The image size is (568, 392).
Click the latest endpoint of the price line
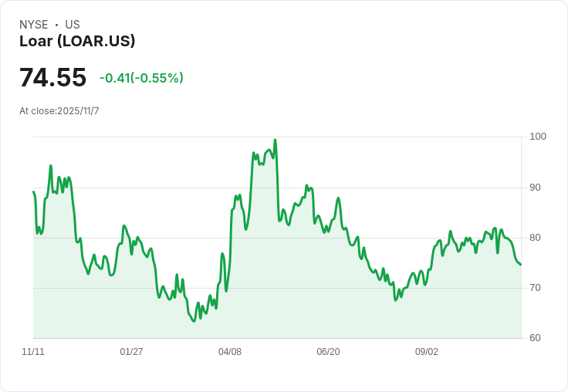click(x=520, y=265)
